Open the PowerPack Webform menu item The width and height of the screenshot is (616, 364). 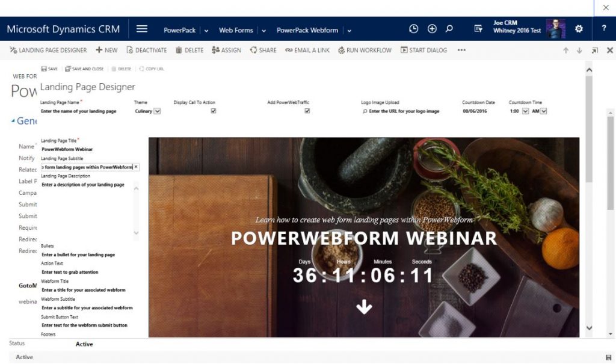tap(309, 29)
